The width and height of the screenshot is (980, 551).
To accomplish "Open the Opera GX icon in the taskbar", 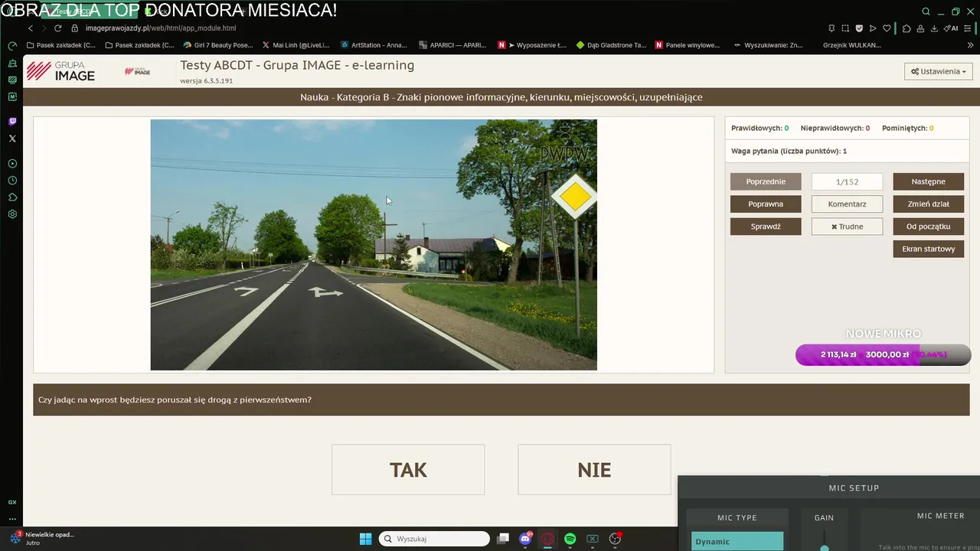I will point(547,539).
